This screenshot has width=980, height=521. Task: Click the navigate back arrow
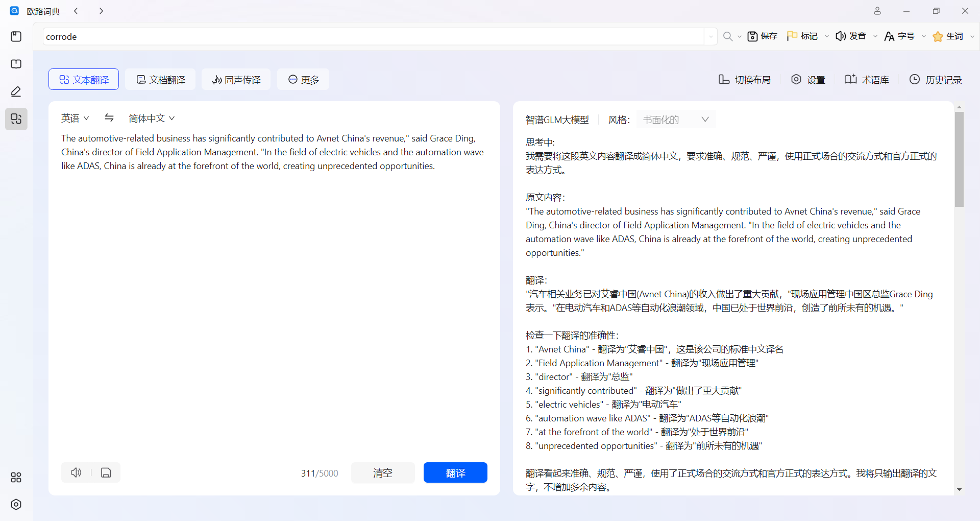76,11
